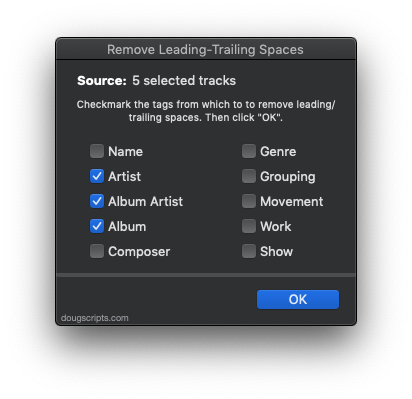This screenshot has height=399, width=412.
Task: Click the 'Album Artist' label text
Action: point(145,201)
